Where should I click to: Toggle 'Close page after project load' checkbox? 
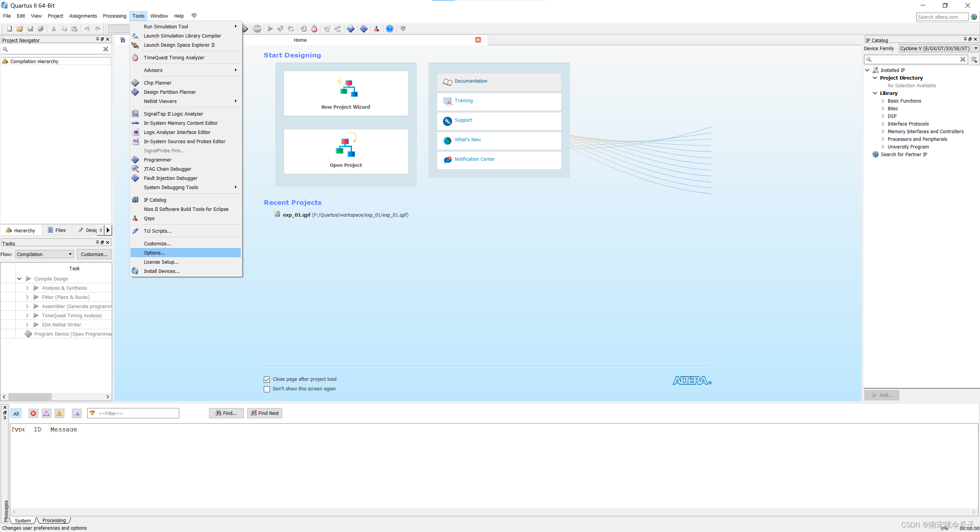tap(267, 380)
